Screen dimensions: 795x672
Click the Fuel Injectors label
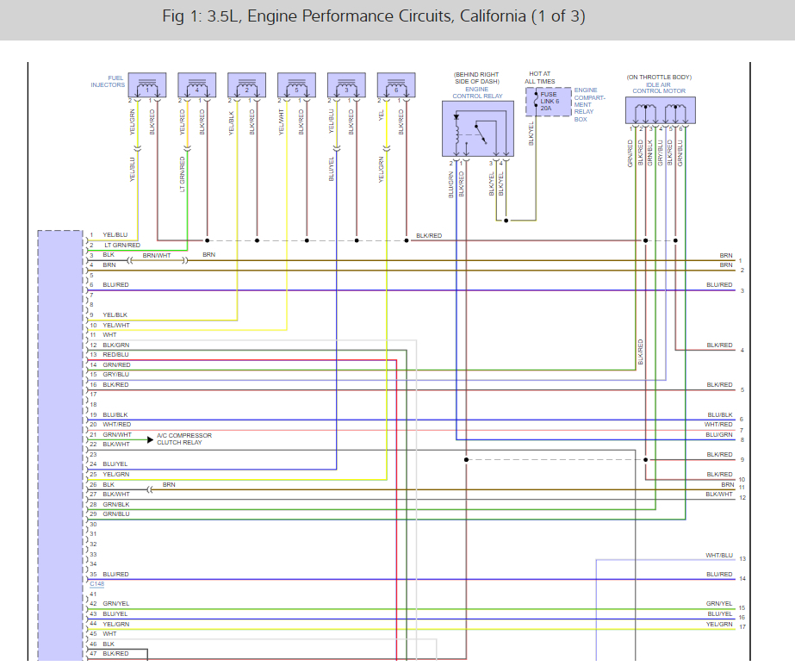coord(108,81)
